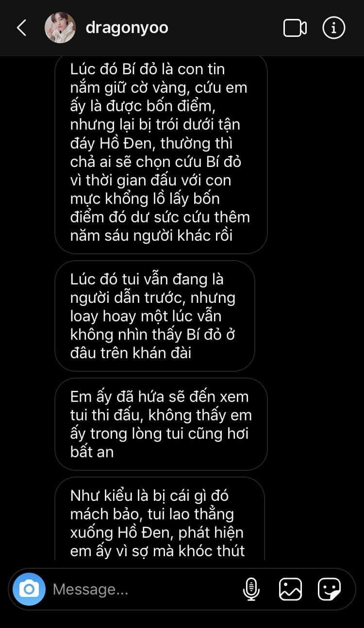The height and width of the screenshot is (628, 364).
Task: Open dragonyoo's profile picture
Action: pos(60,28)
